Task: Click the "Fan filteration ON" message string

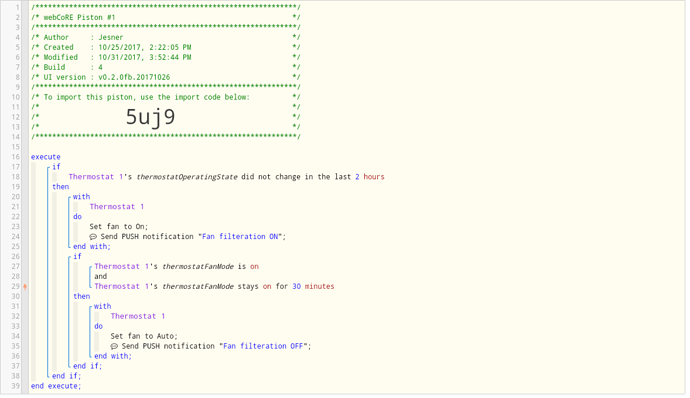Action: [240, 237]
